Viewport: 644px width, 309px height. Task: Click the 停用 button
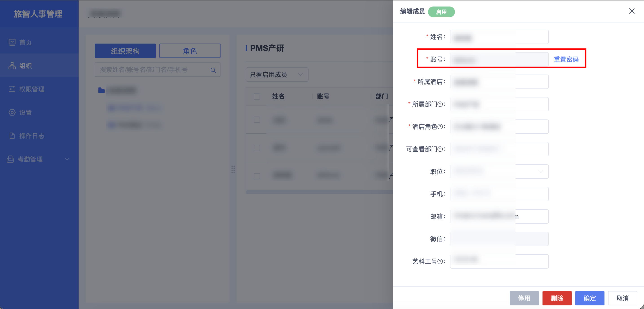pos(524,298)
